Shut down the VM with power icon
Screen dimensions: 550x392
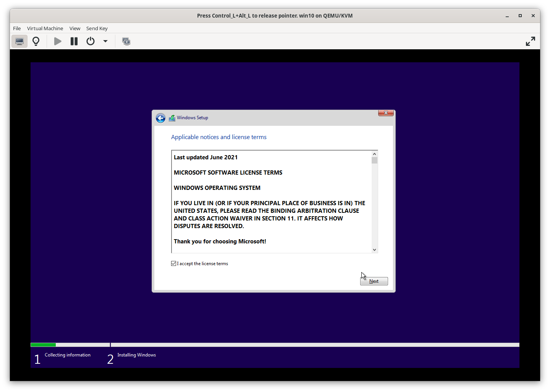click(x=91, y=41)
